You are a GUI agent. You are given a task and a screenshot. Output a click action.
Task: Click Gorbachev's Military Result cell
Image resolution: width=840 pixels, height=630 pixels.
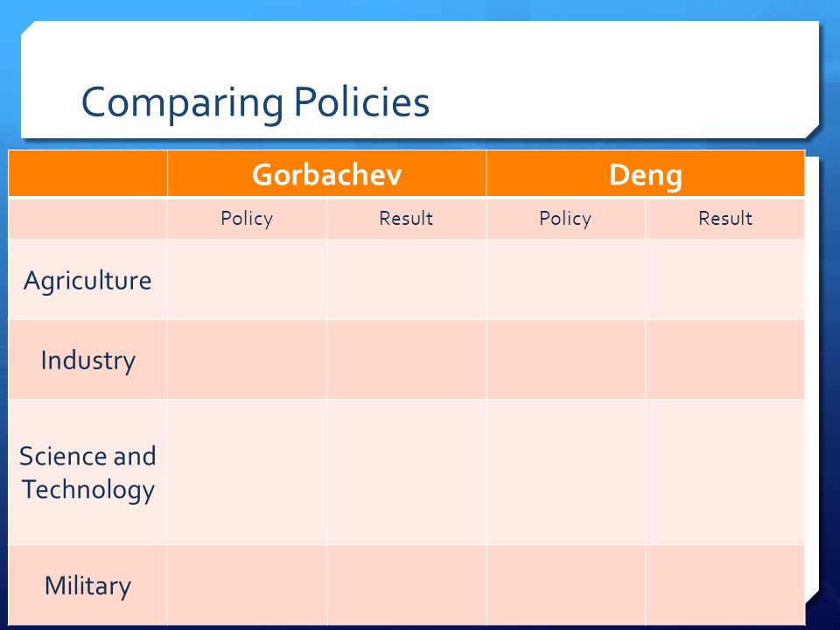coord(406,585)
